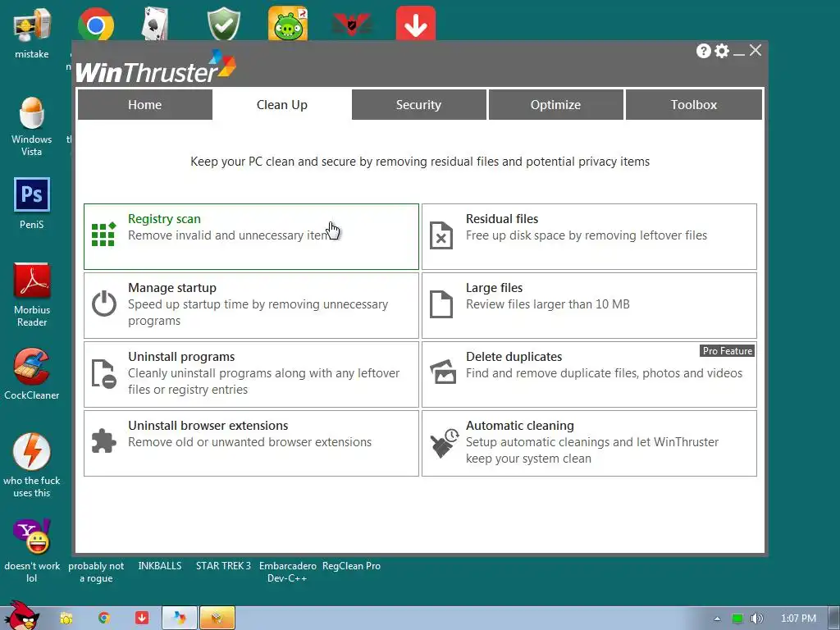This screenshot has height=630, width=840.
Task: Select the 'probably not a rogue' label
Action: point(96,572)
